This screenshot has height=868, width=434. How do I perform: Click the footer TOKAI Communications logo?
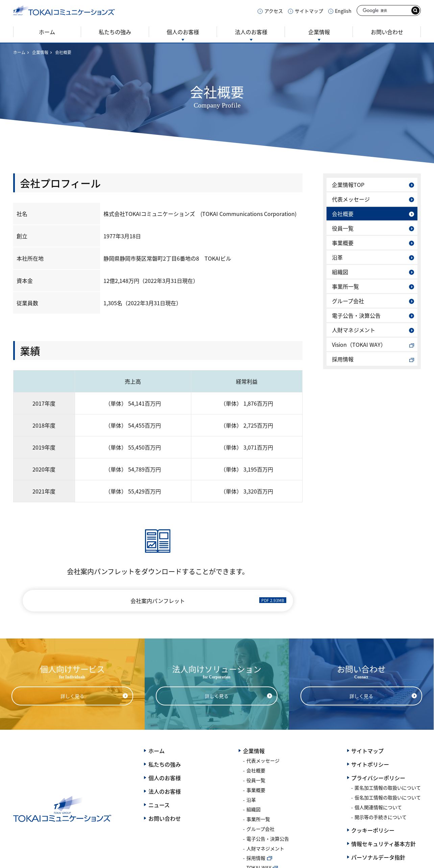pos(62,810)
